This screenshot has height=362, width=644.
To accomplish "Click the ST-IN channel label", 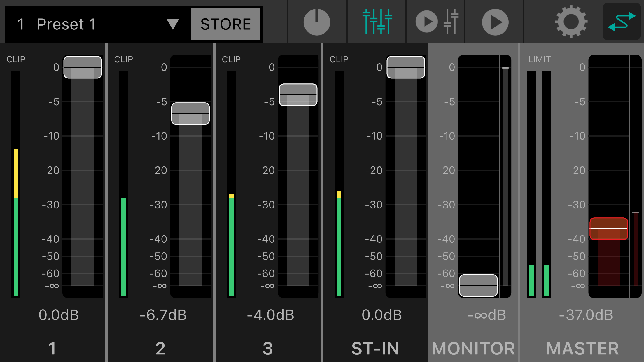I will [375, 348].
